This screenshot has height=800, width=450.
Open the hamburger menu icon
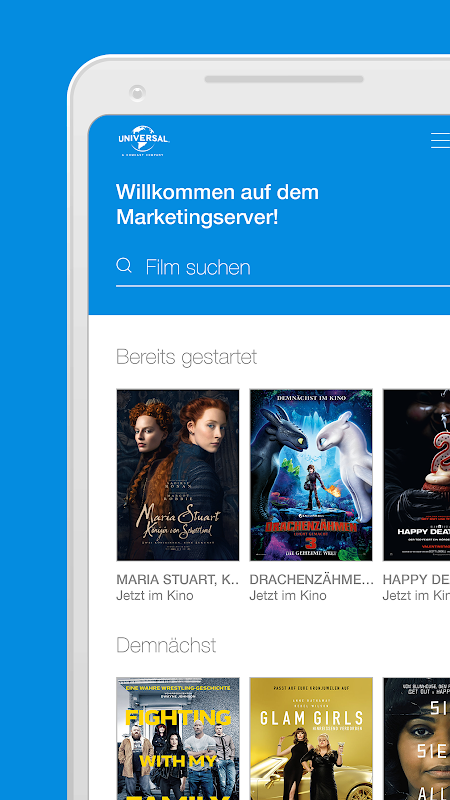click(441, 140)
